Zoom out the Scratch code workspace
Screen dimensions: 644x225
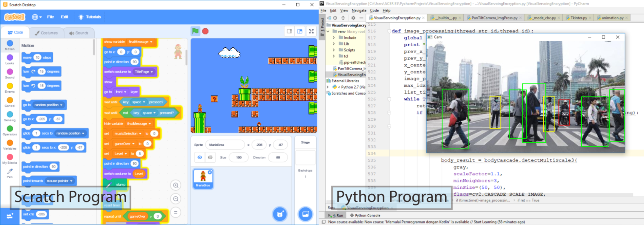(176, 199)
